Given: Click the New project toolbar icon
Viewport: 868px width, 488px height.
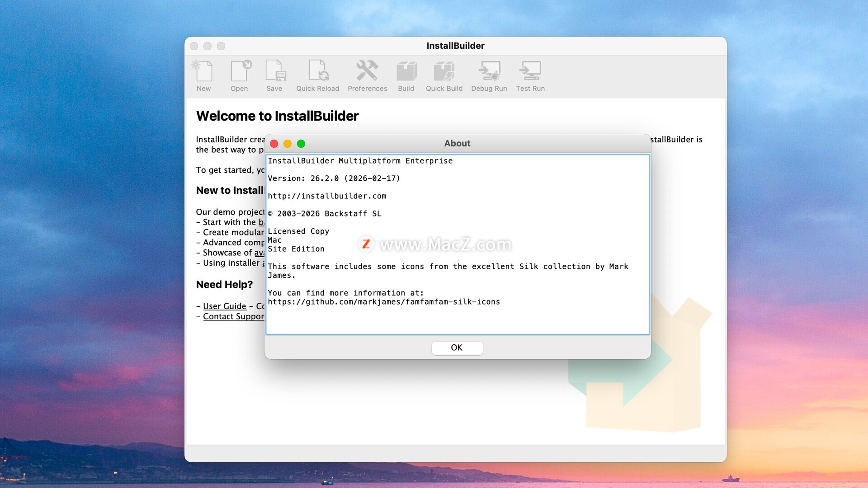Looking at the screenshot, I should (203, 72).
